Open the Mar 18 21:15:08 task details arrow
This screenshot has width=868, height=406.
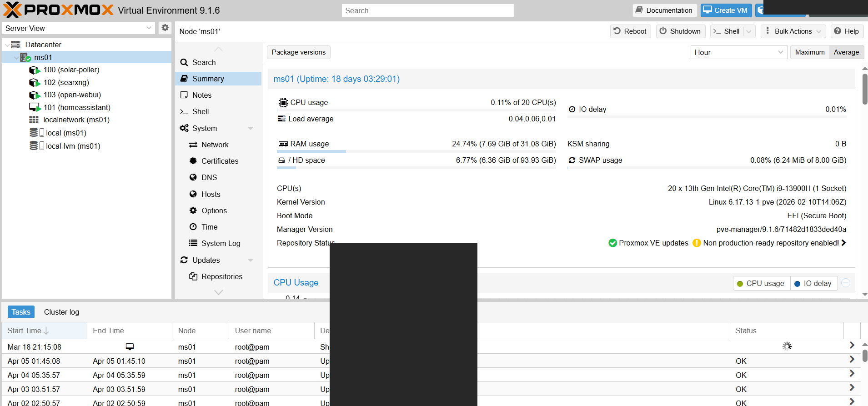coord(852,346)
